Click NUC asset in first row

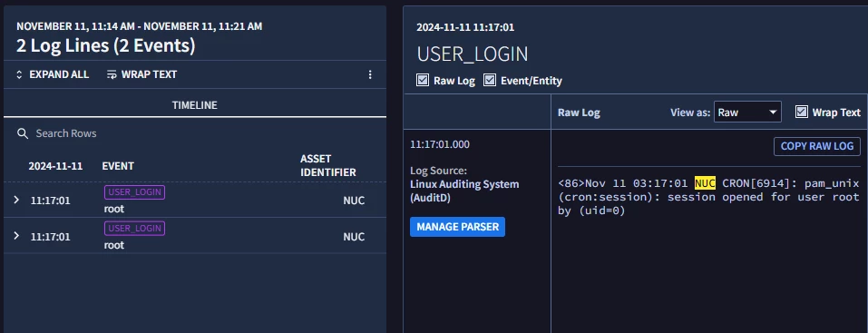click(x=354, y=201)
